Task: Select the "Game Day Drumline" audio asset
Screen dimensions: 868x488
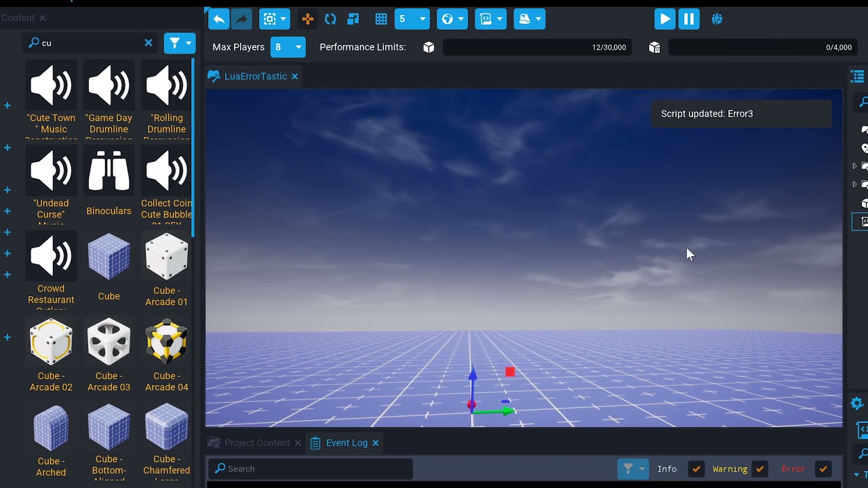Action: tap(108, 99)
